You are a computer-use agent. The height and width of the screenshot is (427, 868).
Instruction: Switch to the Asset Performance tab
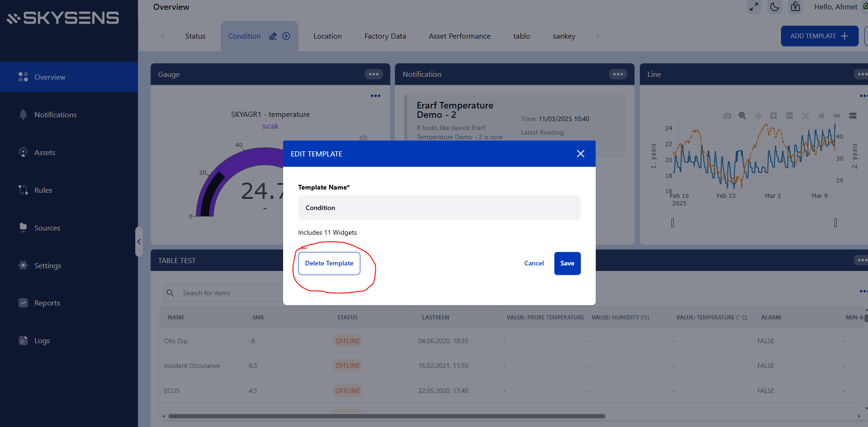[x=459, y=36]
